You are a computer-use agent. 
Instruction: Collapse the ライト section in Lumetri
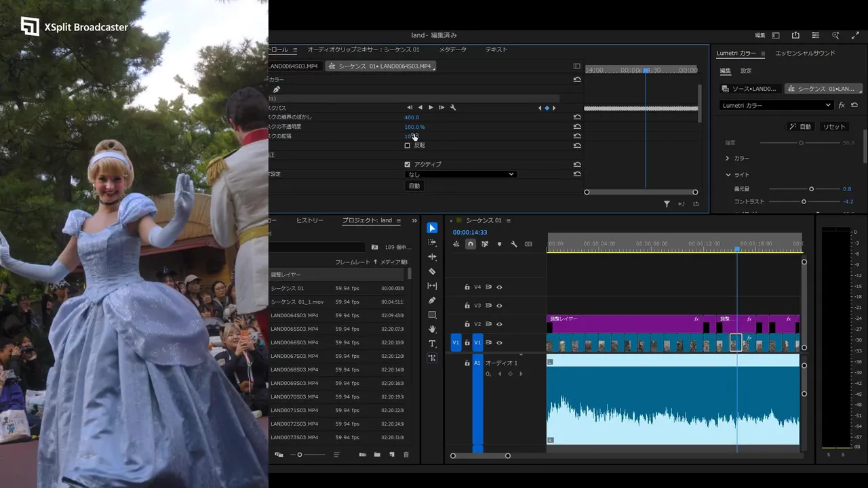point(728,175)
